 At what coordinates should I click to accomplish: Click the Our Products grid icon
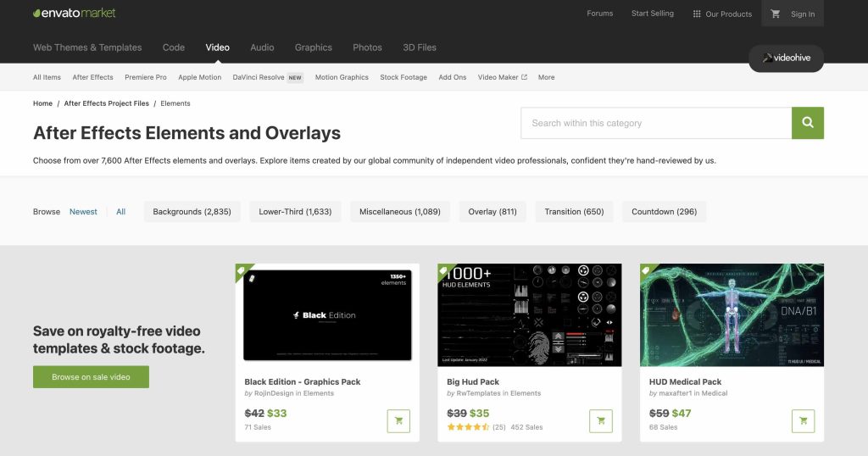pos(697,14)
